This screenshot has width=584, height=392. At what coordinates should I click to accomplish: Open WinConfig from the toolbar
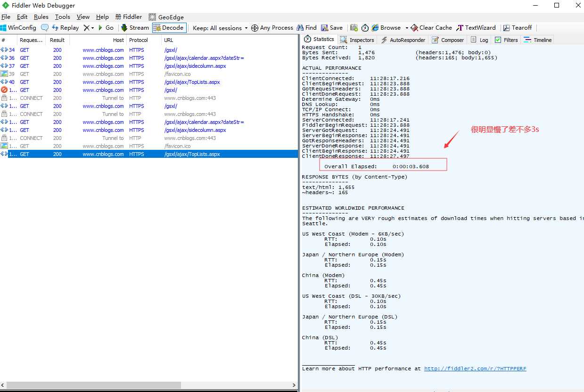coord(18,28)
